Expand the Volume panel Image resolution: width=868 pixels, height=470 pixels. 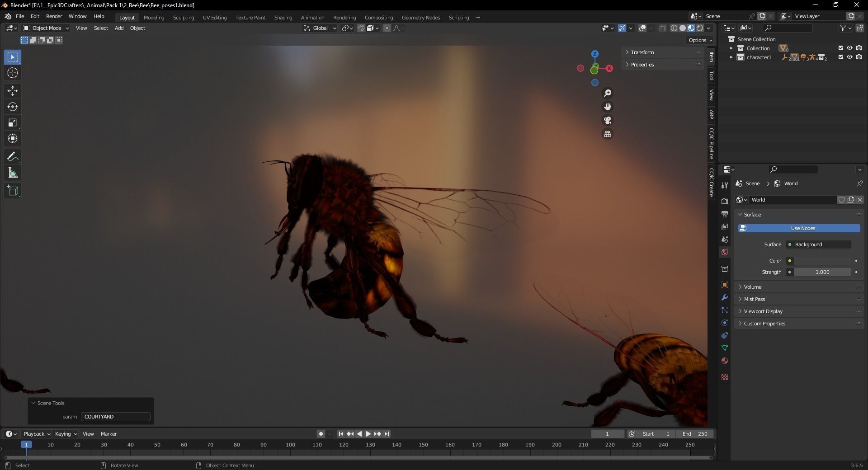799,287
